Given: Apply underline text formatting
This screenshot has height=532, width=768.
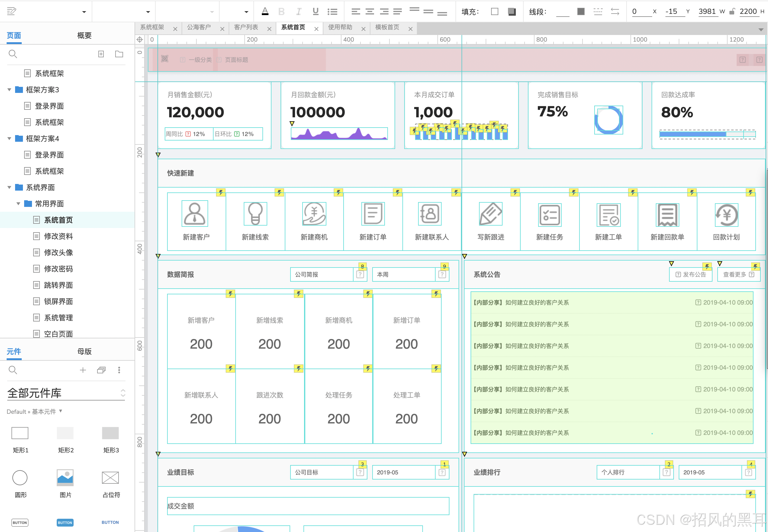Looking at the screenshot, I should coord(315,12).
